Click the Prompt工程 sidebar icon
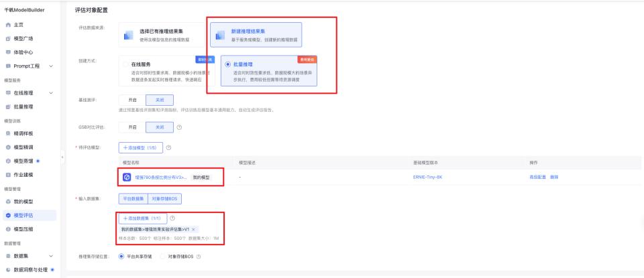Viewport: 644px width, 278px height. pyautogui.click(x=8, y=66)
